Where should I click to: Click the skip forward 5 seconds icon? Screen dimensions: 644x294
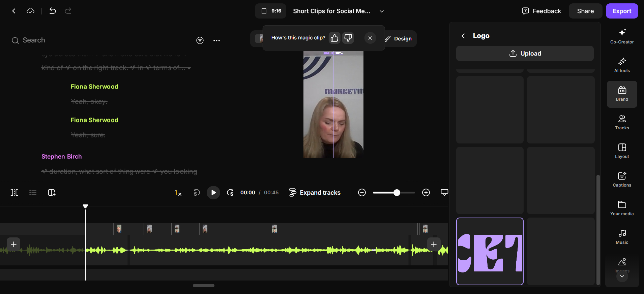230,193
